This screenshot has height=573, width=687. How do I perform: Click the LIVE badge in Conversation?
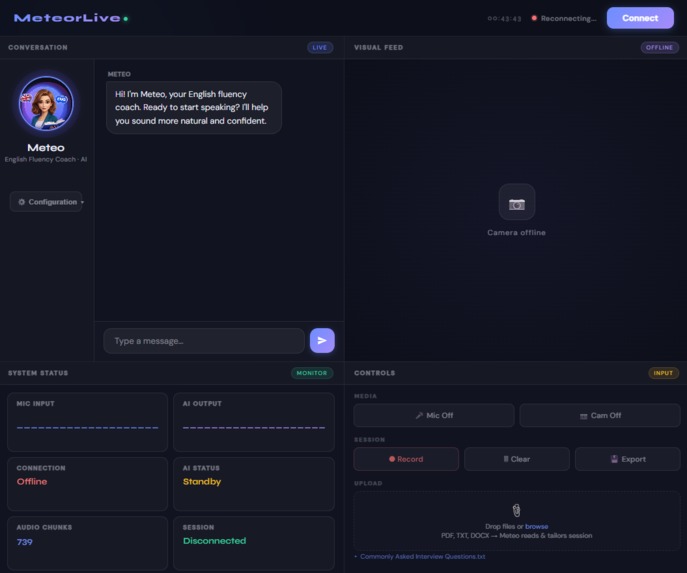pos(320,48)
